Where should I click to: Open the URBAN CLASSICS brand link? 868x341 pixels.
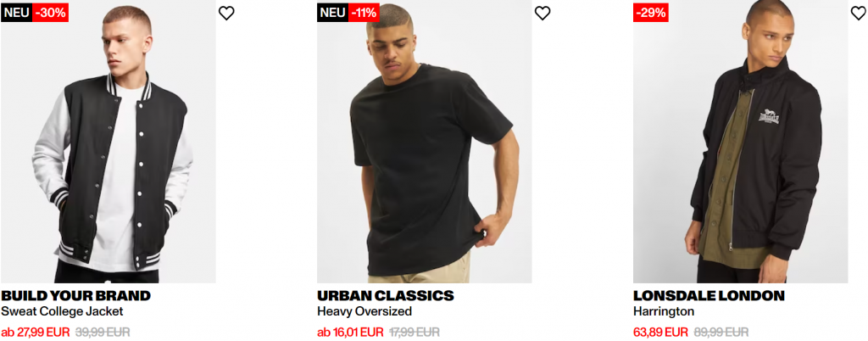(386, 295)
